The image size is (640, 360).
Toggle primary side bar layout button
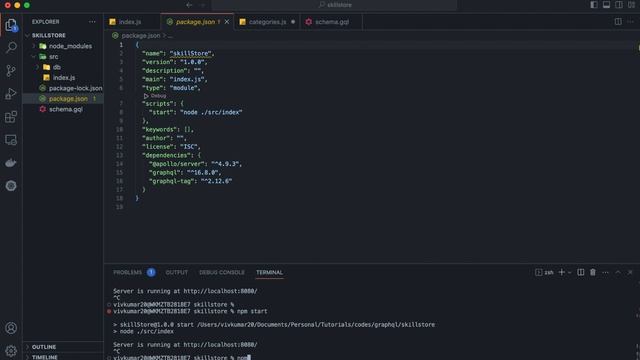tap(594, 5)
